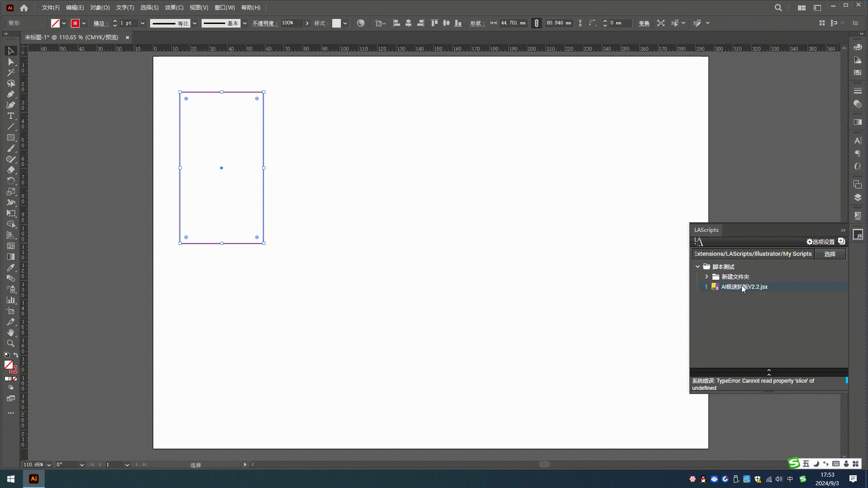Open 选项设置 in LAScripts panel

pyautogui.click(x=821, y=242)
